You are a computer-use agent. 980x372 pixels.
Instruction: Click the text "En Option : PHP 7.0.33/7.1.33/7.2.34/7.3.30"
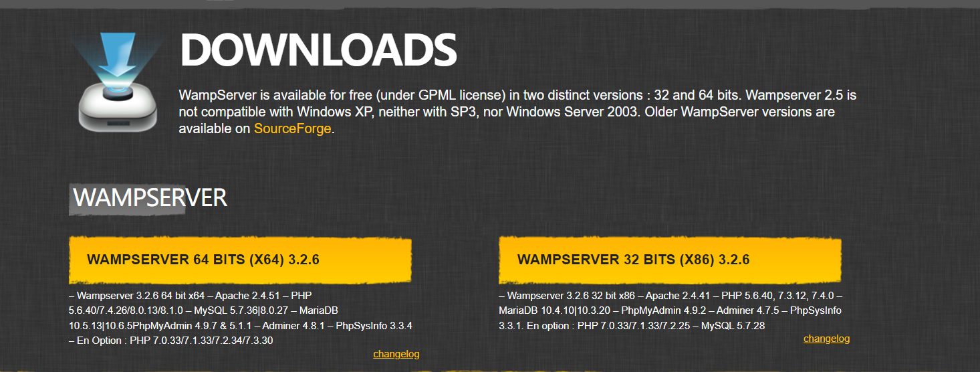(175, 341)
